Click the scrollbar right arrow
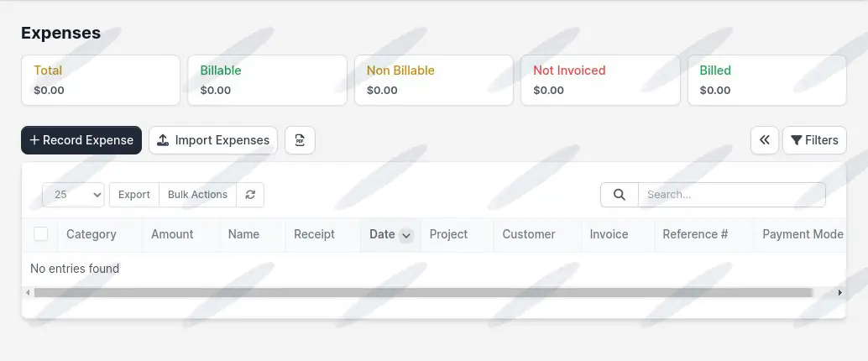 click(840, 293)
